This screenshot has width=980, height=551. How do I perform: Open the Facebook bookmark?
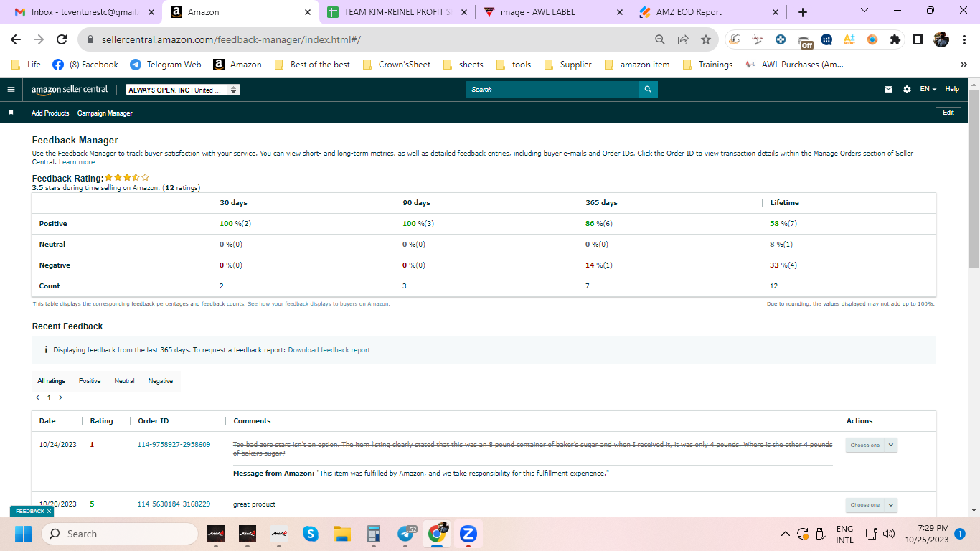pos(85,65)
